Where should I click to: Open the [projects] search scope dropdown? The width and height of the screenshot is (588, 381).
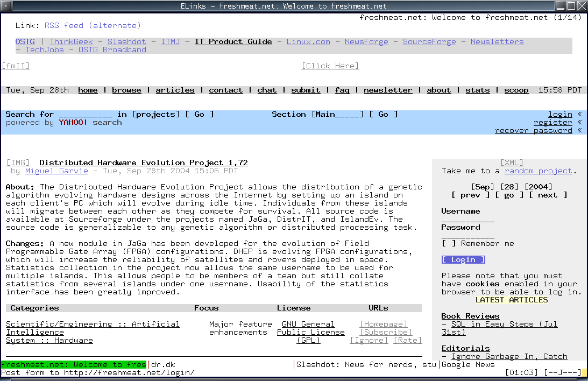click(x=156, y=115)
